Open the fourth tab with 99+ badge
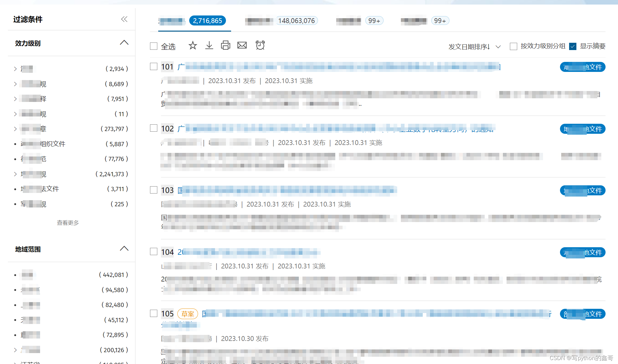 [x=425, y=21]
